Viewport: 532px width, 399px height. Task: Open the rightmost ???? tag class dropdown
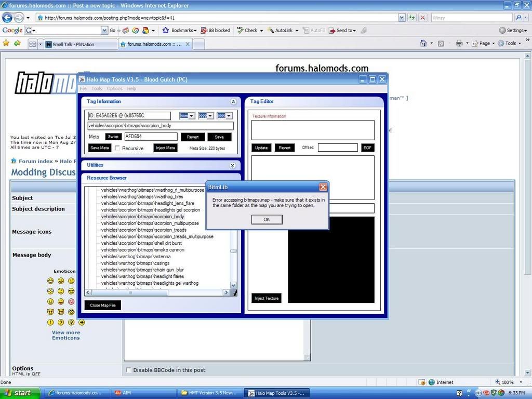[x=229, y=116]
